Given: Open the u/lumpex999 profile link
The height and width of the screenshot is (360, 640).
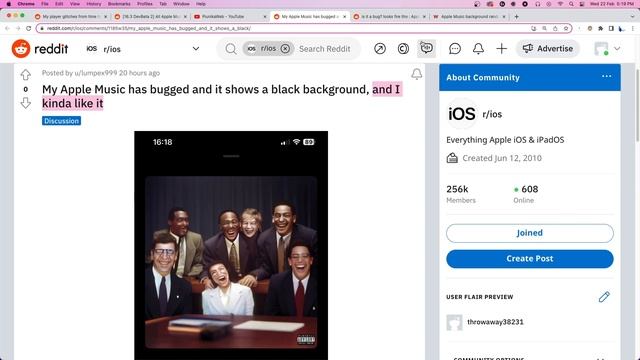Looking at the screenshot, I should [96, 73].
